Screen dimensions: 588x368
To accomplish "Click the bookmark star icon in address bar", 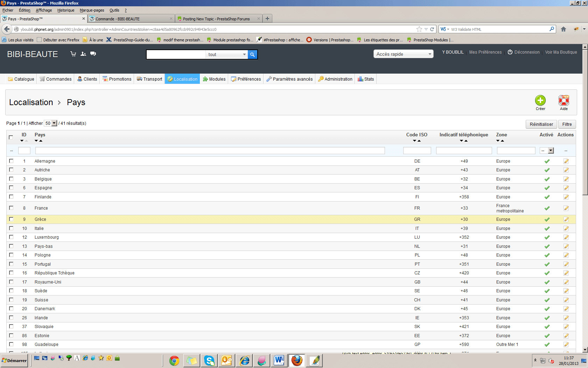I will pos(419,29).
